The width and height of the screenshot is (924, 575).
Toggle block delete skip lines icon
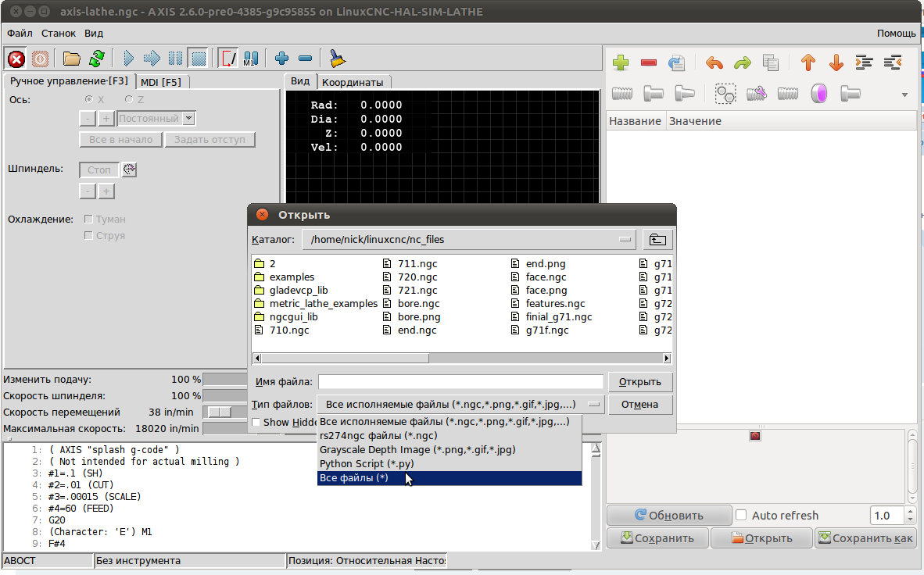coord(227,59)
